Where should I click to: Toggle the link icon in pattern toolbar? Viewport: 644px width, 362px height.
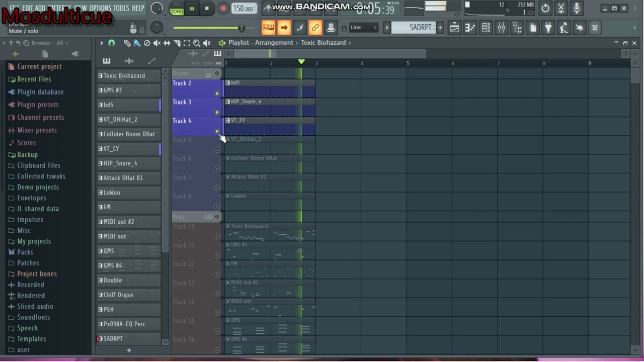[315, 28]
